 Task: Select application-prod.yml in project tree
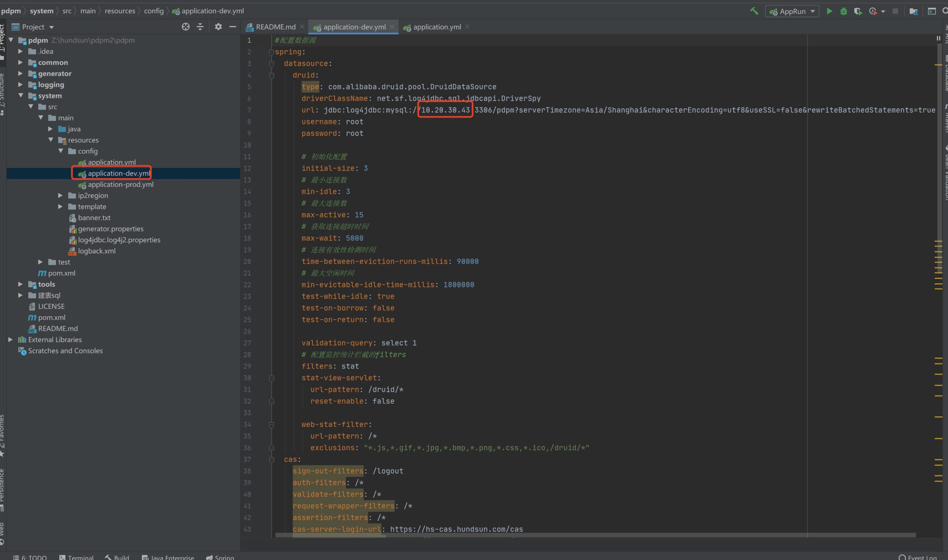coord(116,184)
